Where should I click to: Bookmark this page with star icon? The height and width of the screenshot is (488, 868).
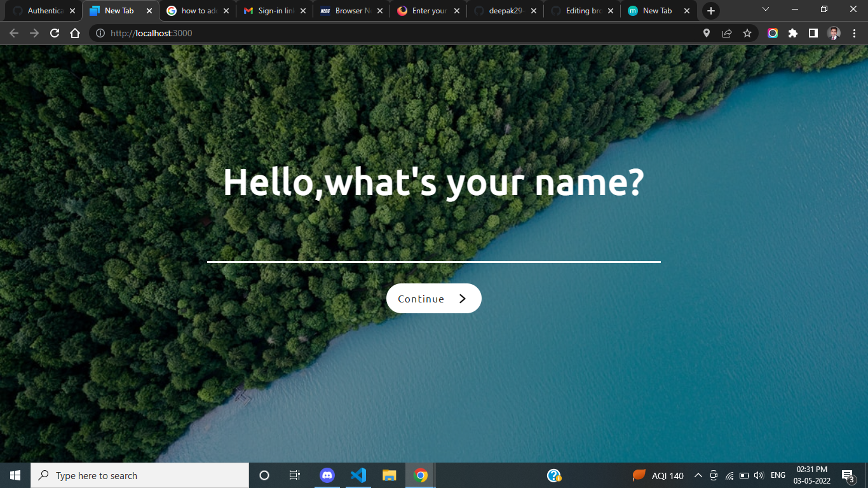pos(747,33)
